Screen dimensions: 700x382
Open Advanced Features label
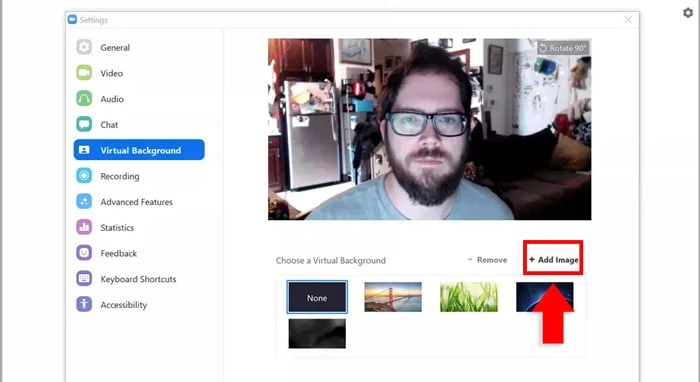(x=137, y=202)
